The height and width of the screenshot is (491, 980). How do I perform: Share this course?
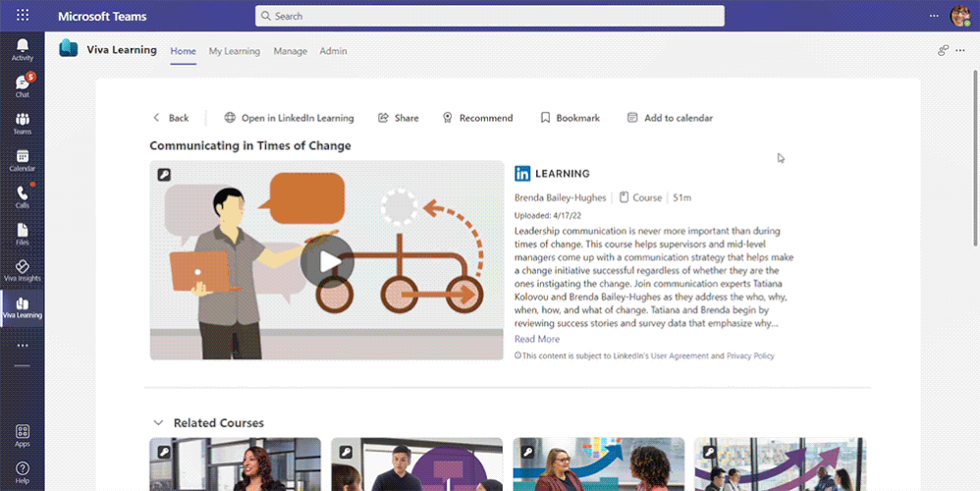point(398,118)
